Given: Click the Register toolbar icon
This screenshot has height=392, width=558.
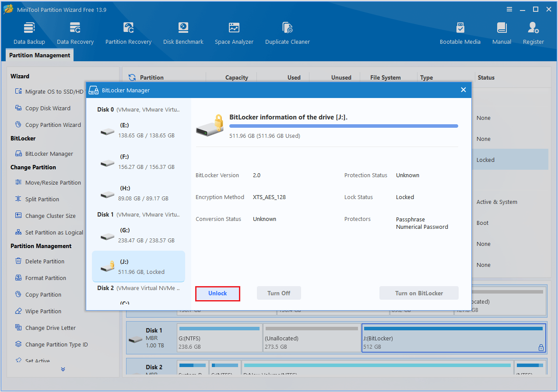Looking at the screenshot, I should pyautogui.click(x=533, y=34).
